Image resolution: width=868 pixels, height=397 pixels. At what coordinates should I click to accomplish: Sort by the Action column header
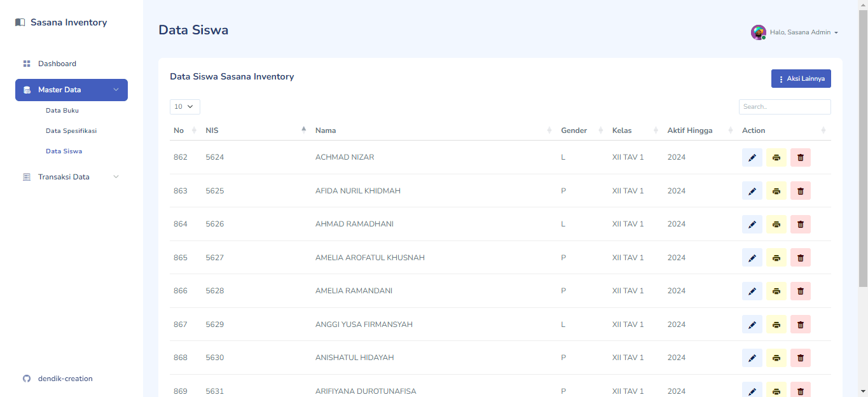785,130
